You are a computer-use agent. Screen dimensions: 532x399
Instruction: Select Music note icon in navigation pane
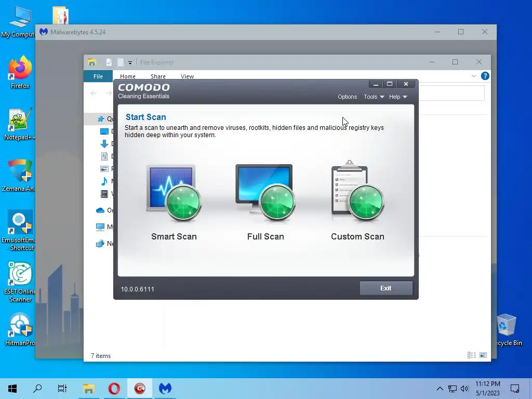point(104,181)
